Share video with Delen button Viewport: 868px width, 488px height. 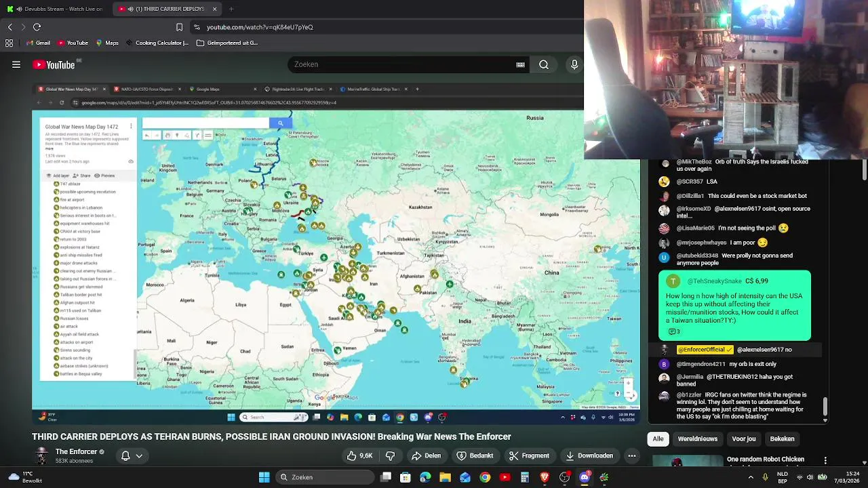click(426, 455)
